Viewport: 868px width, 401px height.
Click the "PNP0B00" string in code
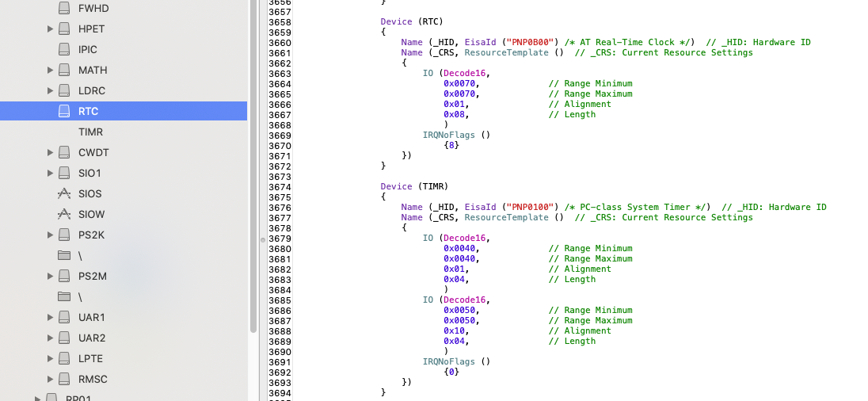click(531, 42)
